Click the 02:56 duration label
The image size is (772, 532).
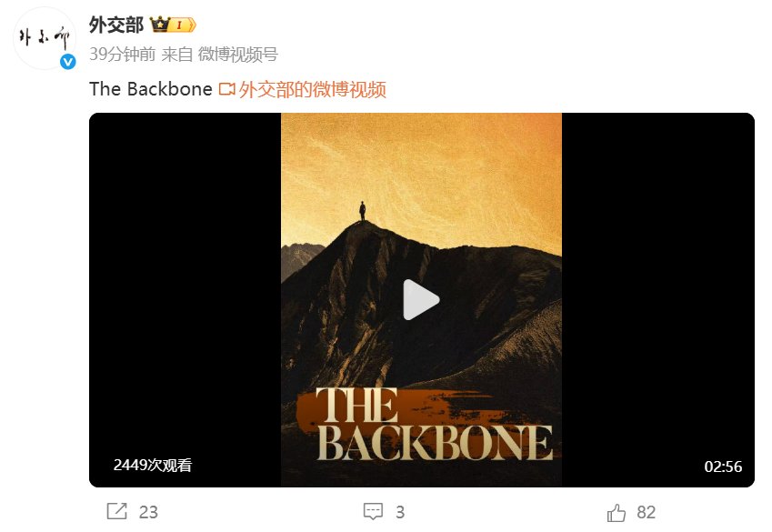[723, 467]
